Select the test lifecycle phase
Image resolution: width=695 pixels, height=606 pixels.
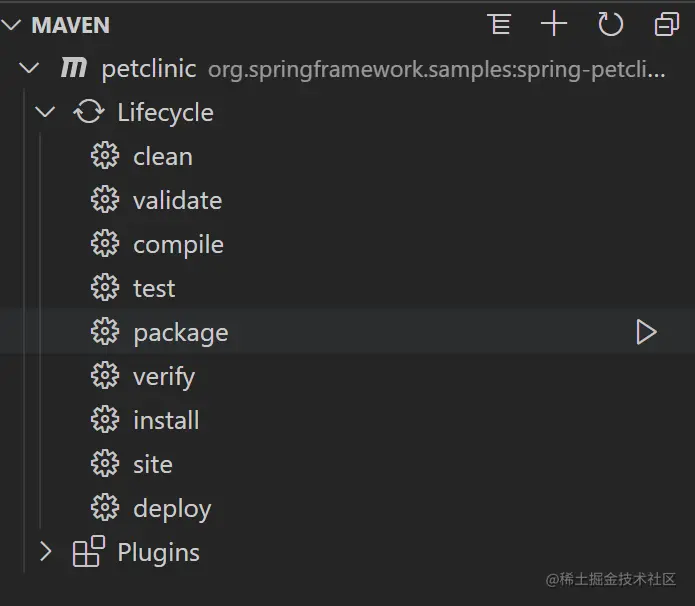click(154, 289)
